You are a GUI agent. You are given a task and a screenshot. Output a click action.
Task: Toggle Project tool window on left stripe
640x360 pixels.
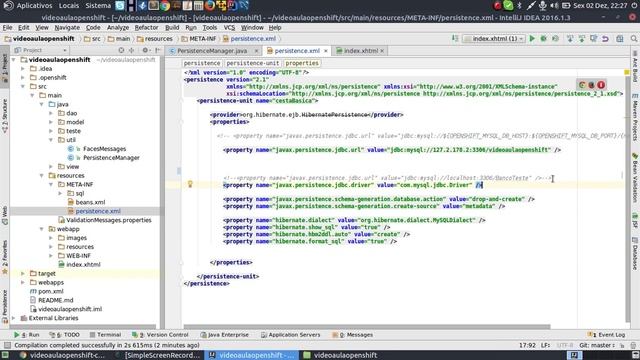tap(4, 68)
